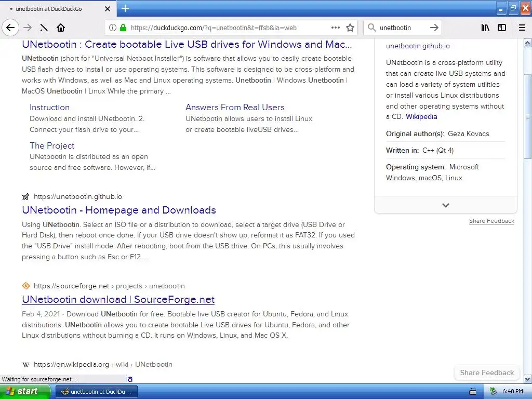Open the Library icon
This screenshot has width=532, height=399.
(485, 28)
